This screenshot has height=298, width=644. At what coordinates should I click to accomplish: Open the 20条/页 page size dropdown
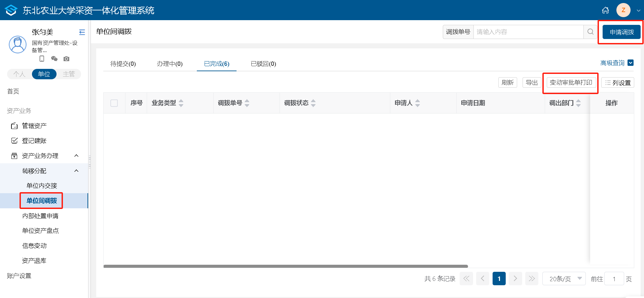click(564, 279)
